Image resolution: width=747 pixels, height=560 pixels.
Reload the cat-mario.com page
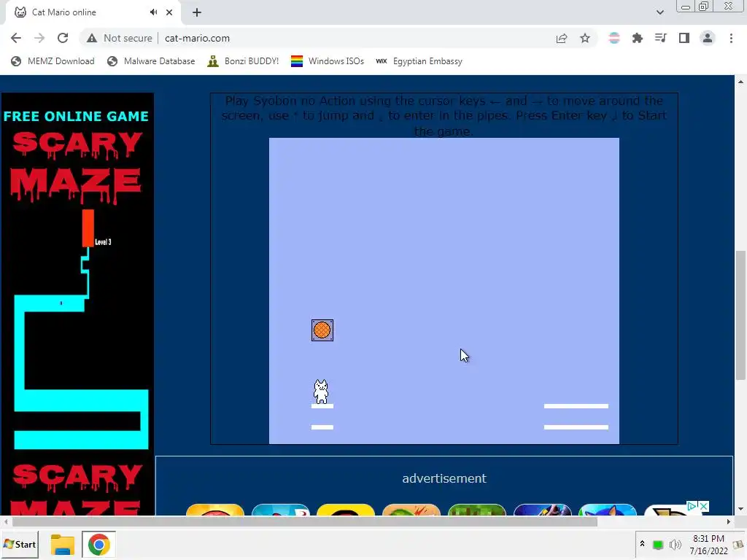(x=63, y=38)
